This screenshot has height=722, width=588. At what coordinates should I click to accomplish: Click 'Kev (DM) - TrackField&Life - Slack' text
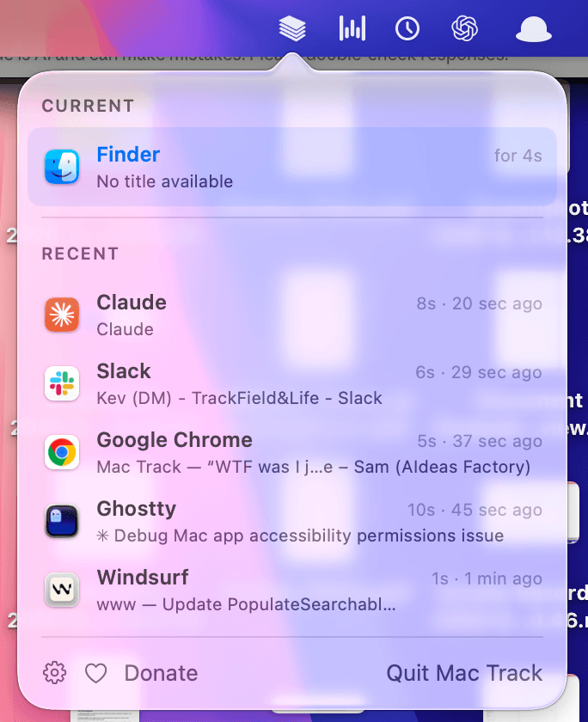point(240,398)
